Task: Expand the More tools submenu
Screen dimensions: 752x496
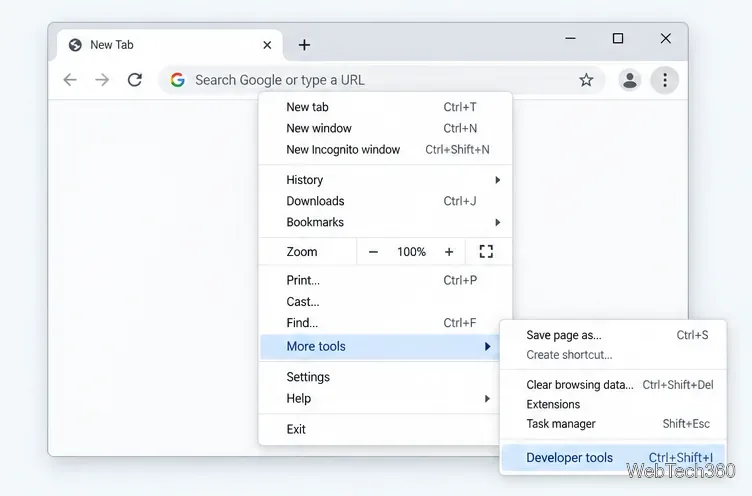Action: [380, 346]
